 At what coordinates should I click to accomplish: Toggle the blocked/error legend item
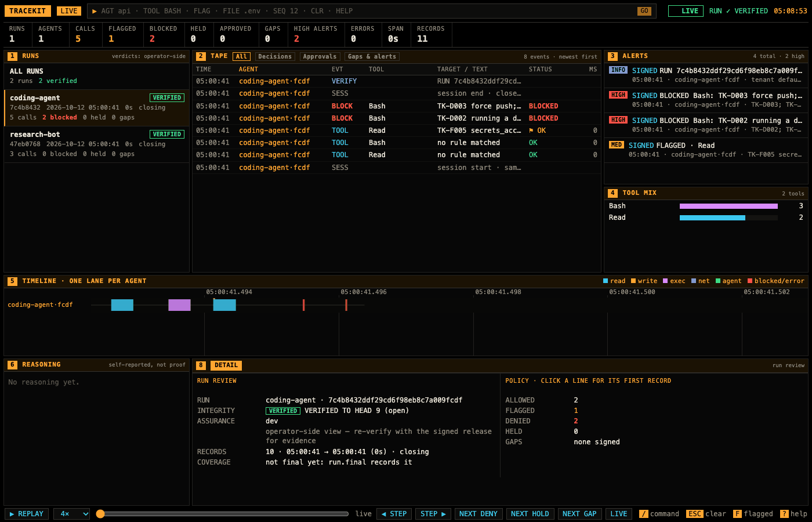pos(776,281)
